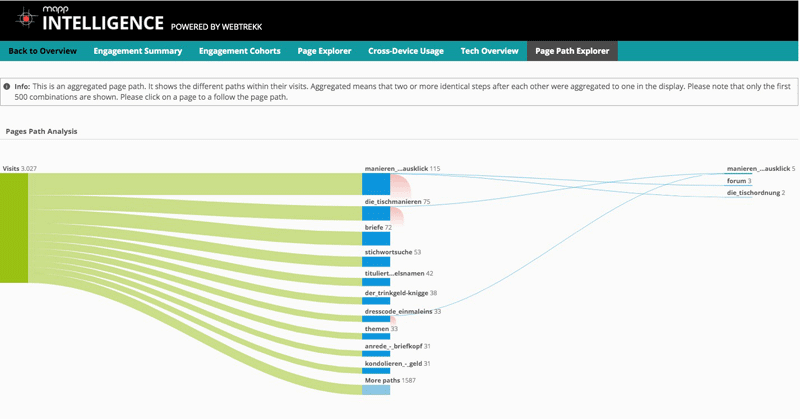Open the Page Explorer tab
This screenshot has height=419, width=800.
tap(324, 51)
